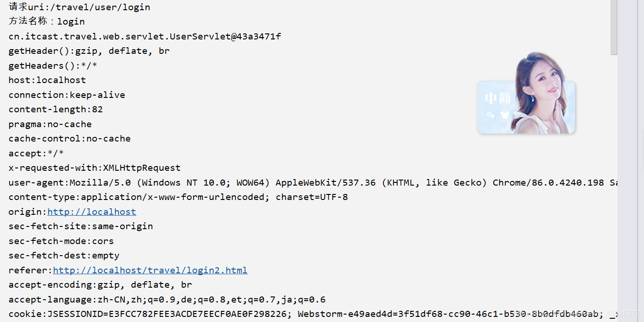Click the pragma:no-cache line
644x322 pixels.
click(x=50, y=124)
